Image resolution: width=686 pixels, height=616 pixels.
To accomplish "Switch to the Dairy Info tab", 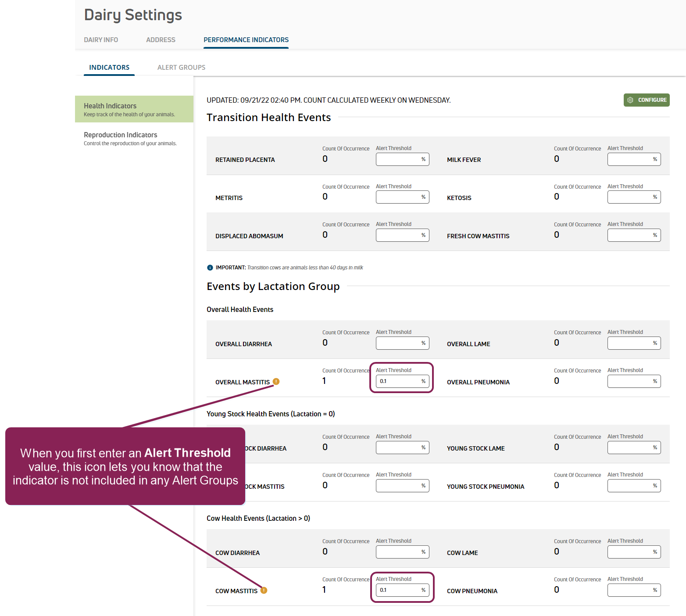I will pyautogui.click(x=101, y=40).
